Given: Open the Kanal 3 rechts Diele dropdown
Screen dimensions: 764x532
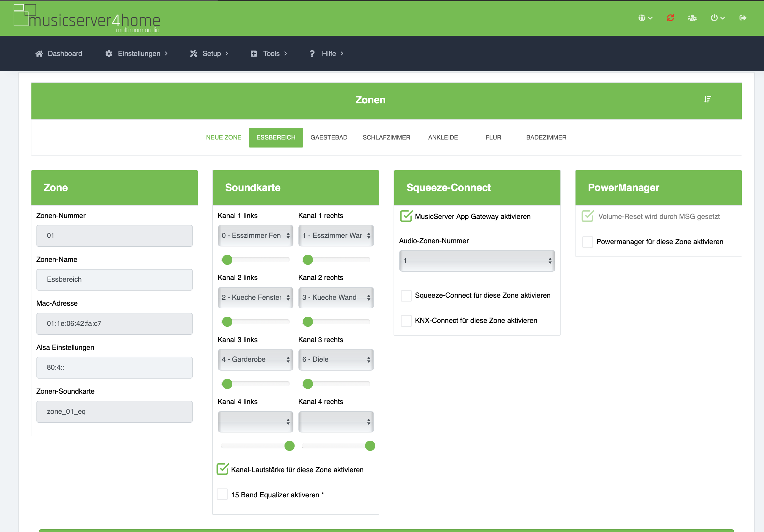Looking at the screenshot, I should [x=336, y=359].
